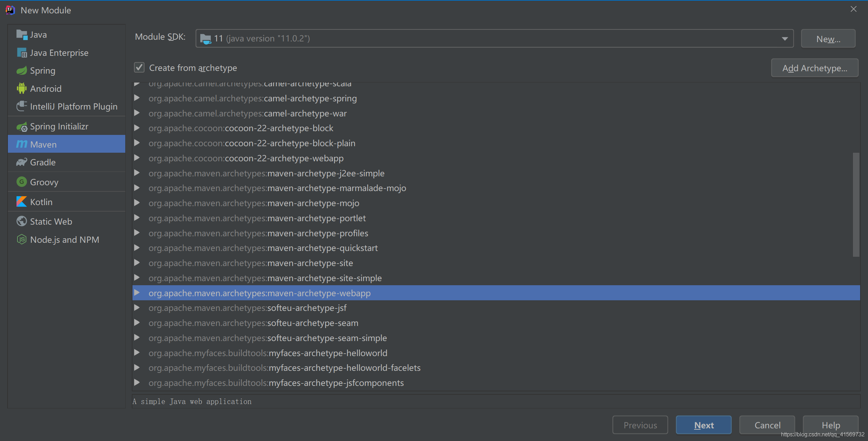Click the Gradle elephant icon

coord(22,162)
